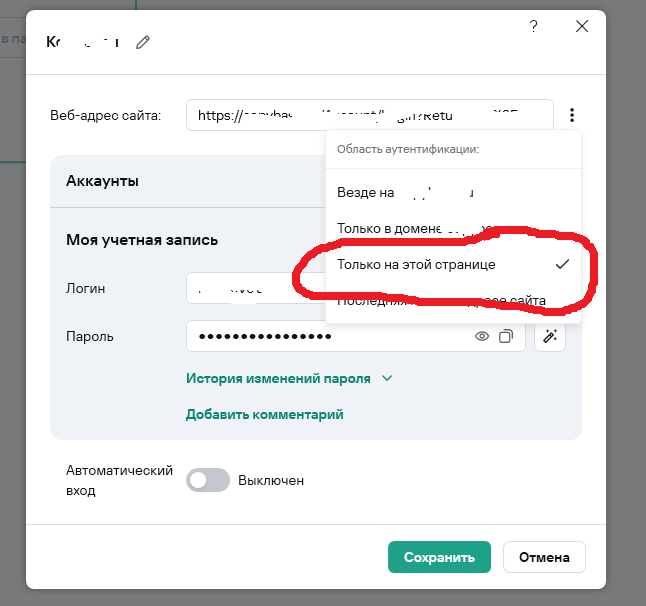The width and height of the screenshot is (646, 606).
Task: Click the Добавить комментарий link
Action: click(264, 414)
